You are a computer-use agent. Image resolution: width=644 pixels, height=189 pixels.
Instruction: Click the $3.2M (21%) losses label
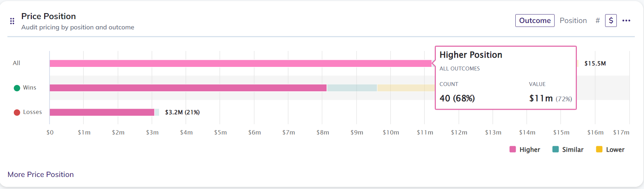click(x=182, y=112)
